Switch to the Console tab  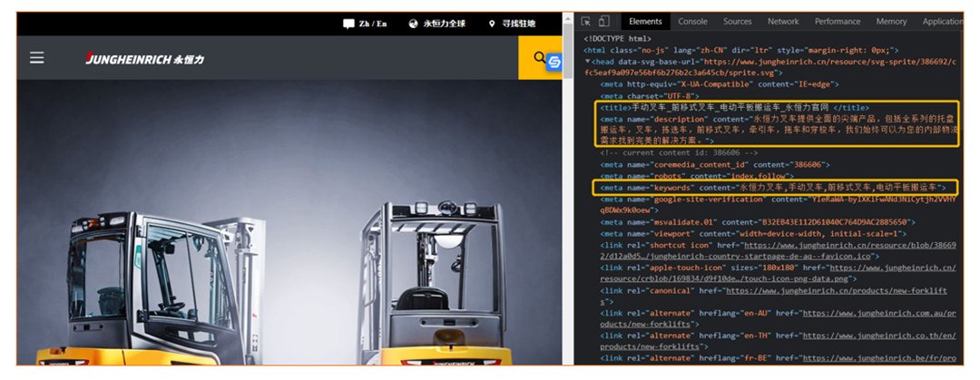pos(692,21)
